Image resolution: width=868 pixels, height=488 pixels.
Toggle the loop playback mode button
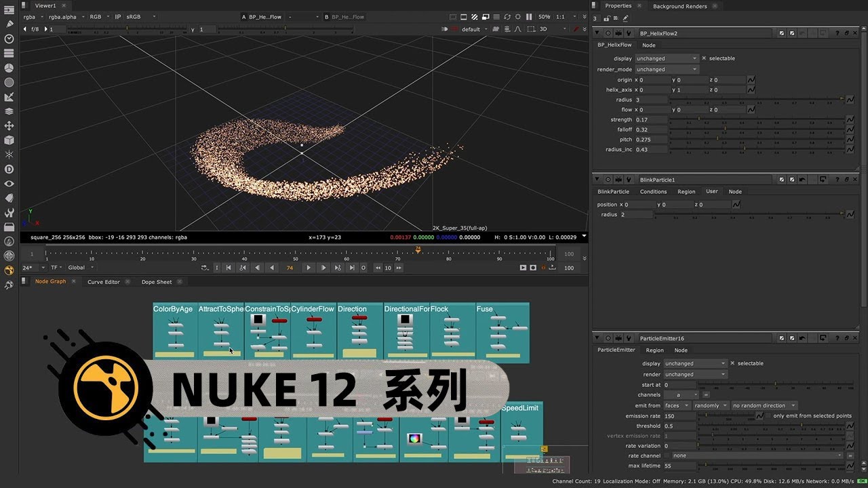pyautogui.click(x=205, y=268)
